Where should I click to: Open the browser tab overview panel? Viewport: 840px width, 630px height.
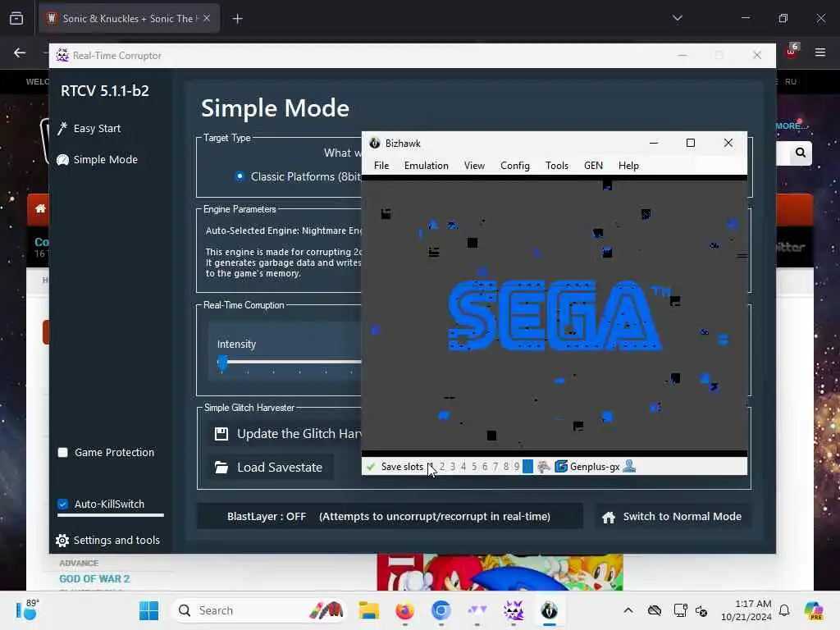pyautogui.click(x=16, y=19)
